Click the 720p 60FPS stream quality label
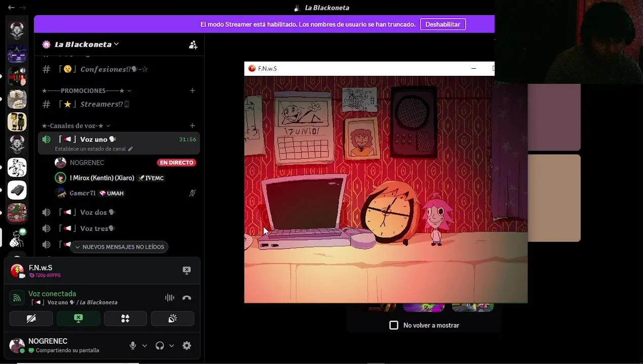 (x=44, y=276)
